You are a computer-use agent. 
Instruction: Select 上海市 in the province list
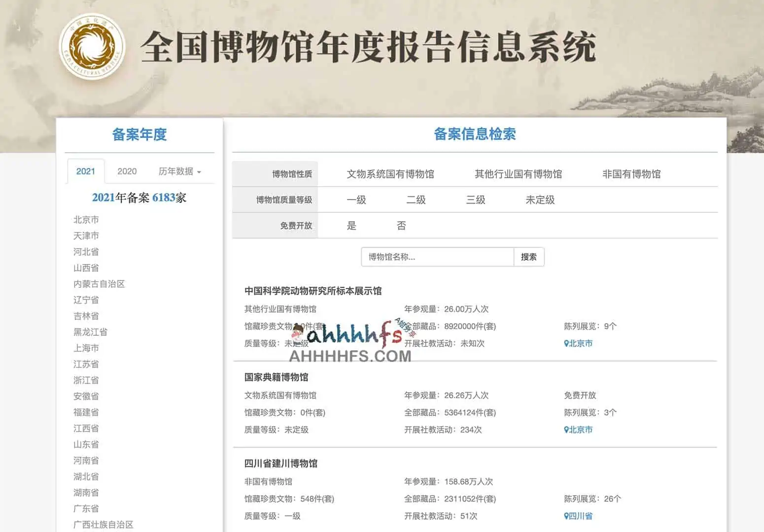pyautogui.click(x=86, y=347)
